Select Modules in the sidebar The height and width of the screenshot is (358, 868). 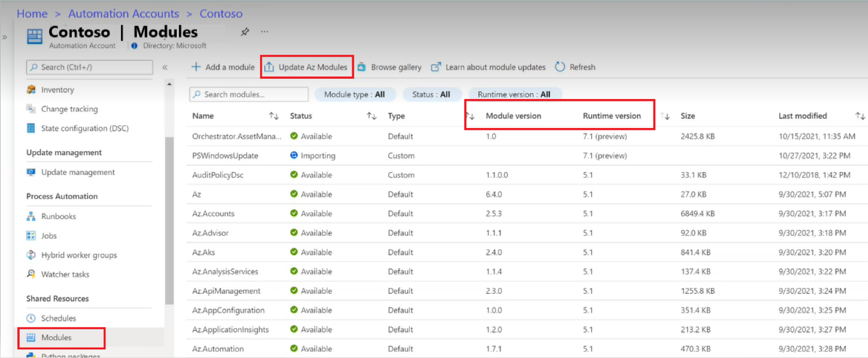coord(56,338)
